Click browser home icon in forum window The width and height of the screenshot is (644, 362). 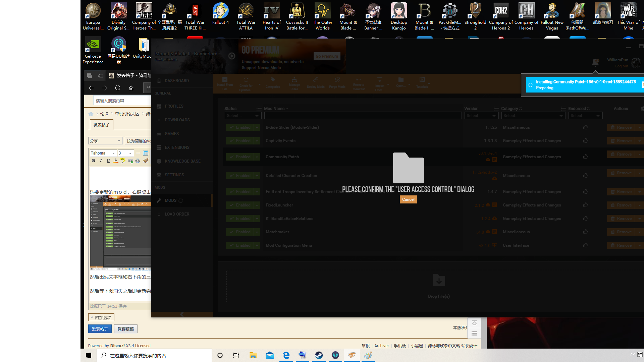click(131, 88)
